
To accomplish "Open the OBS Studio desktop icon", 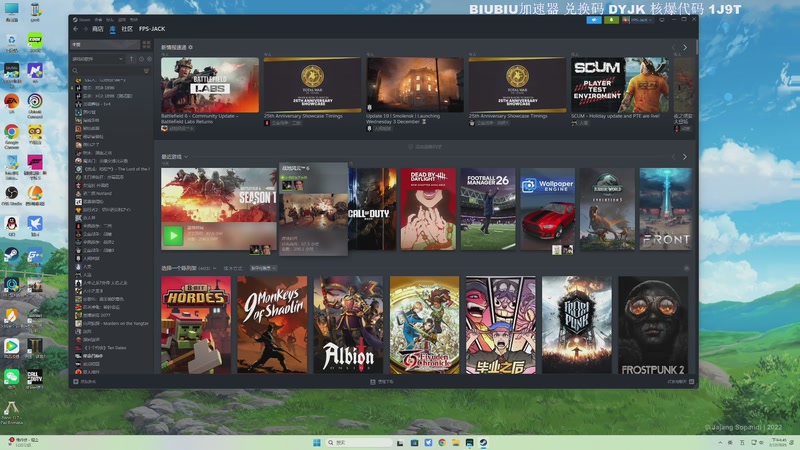I will point(11,196).
